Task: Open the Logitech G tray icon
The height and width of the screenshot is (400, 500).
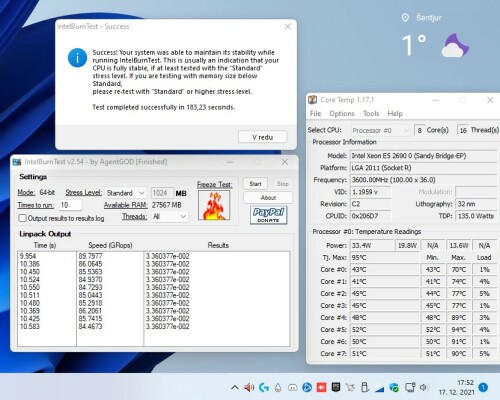Action: pos(264,387)
